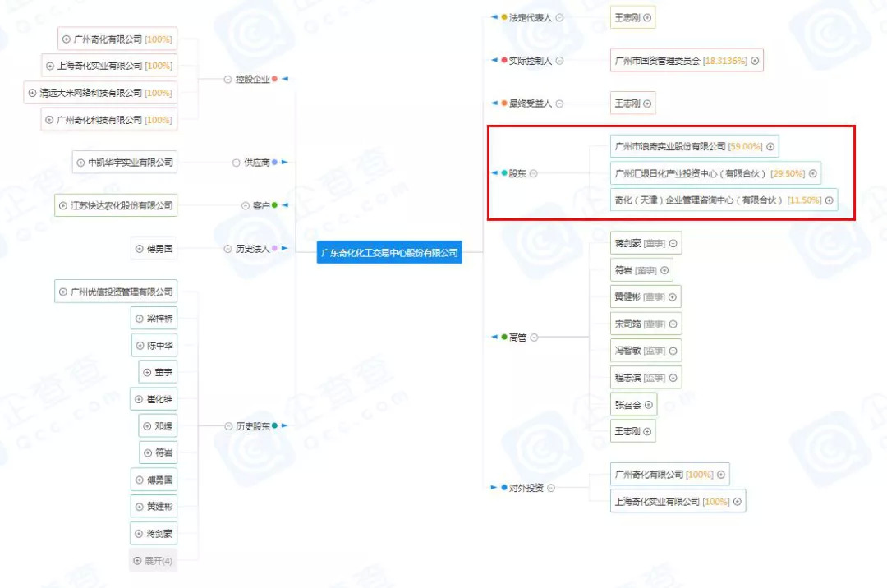Expand the 张召会 executive node
This screenshot has height=588, width=887.
[648, 405]
